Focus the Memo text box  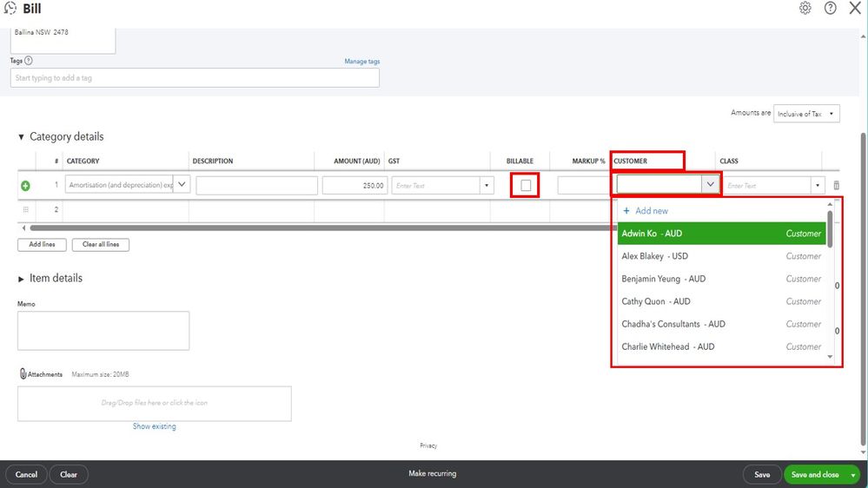click(x=103, y=331)
